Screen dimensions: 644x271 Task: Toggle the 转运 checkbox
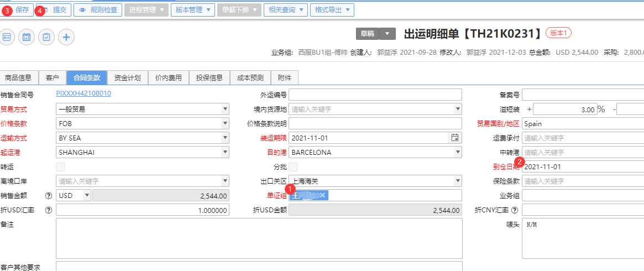pos(60,166)
